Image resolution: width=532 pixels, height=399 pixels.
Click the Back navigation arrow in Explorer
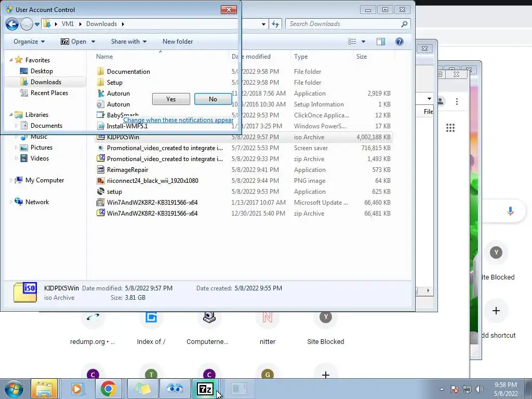(12, 24)
